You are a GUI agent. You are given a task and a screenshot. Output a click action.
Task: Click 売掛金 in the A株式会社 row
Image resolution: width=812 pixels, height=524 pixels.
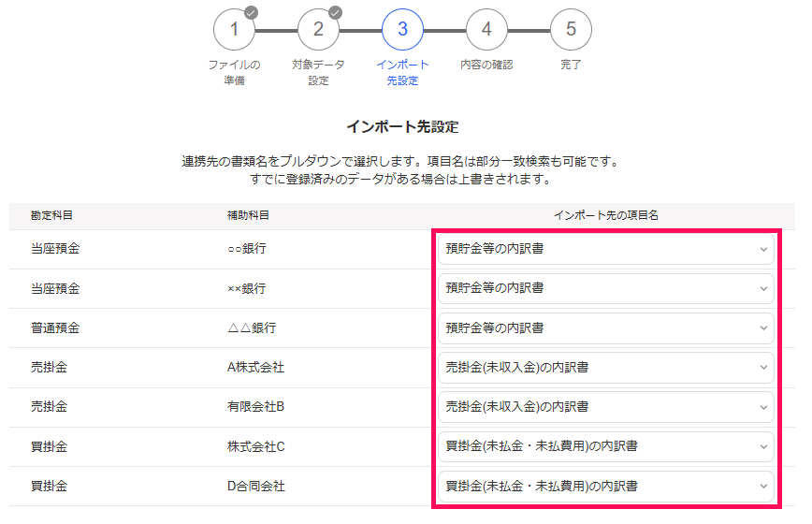point(50,367)
